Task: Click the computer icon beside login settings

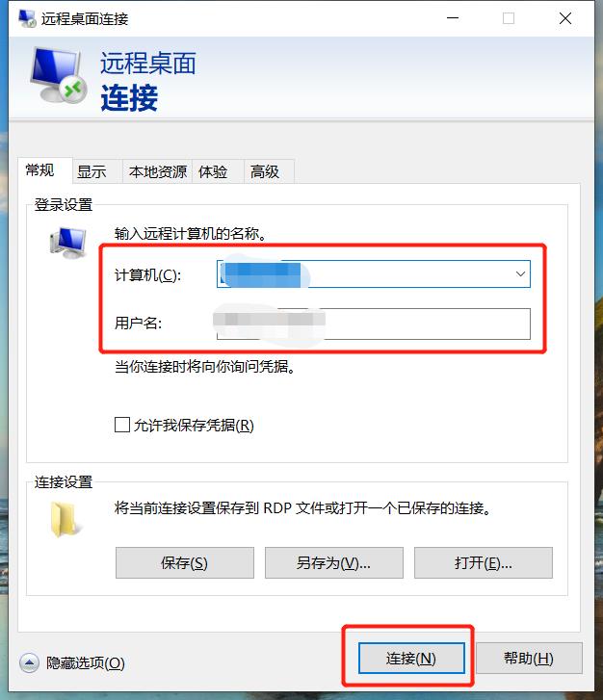Action: pyautogui.click(x=67, y=243)
